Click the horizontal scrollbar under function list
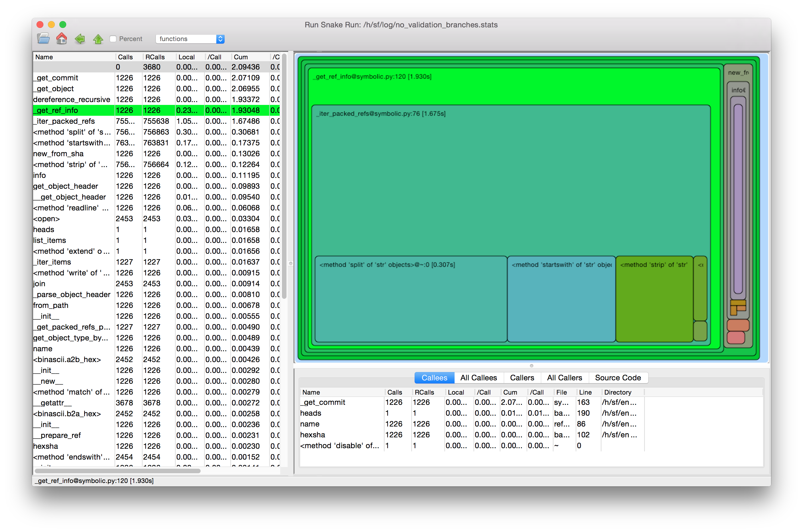803x532 pixels. (x=118, y=471)
